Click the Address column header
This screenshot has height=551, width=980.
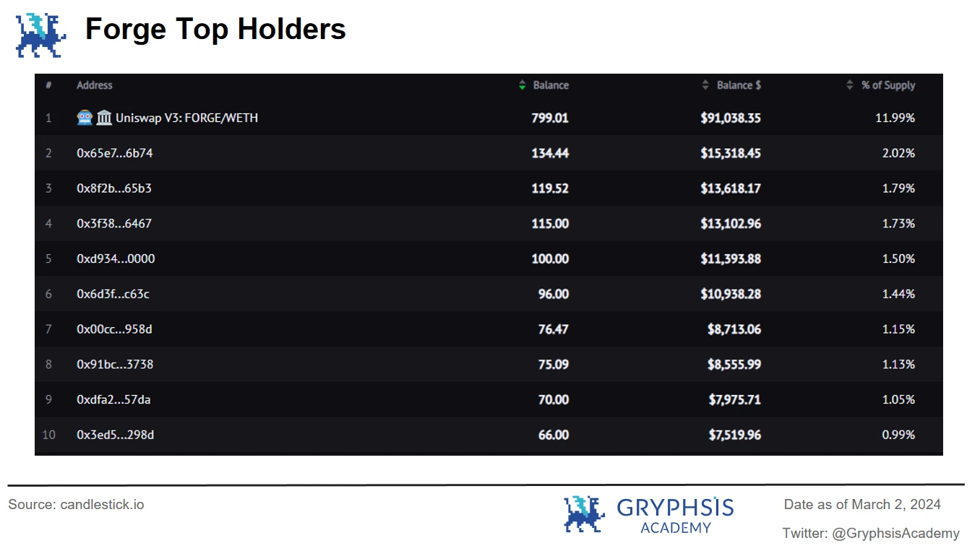95,85
